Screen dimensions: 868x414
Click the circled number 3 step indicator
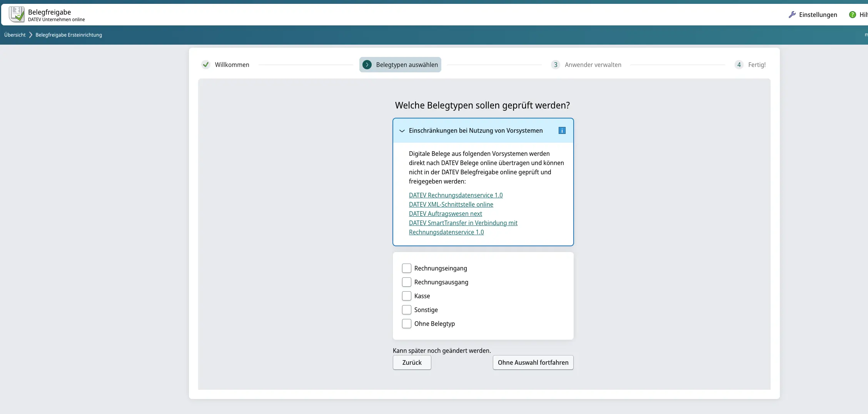pos(555,65)
